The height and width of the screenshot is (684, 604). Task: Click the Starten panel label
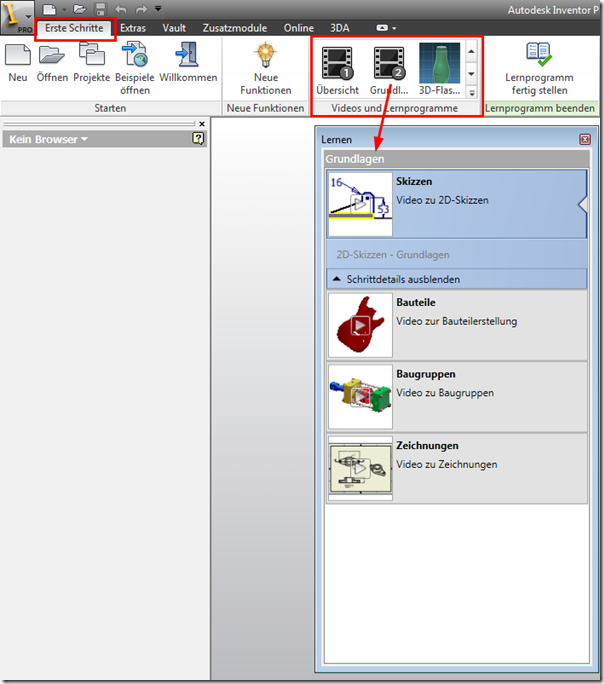(x=110, y=108)
